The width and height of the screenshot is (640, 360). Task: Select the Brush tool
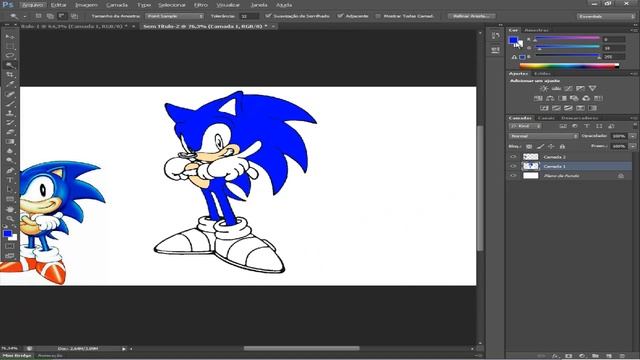(10, 104)
